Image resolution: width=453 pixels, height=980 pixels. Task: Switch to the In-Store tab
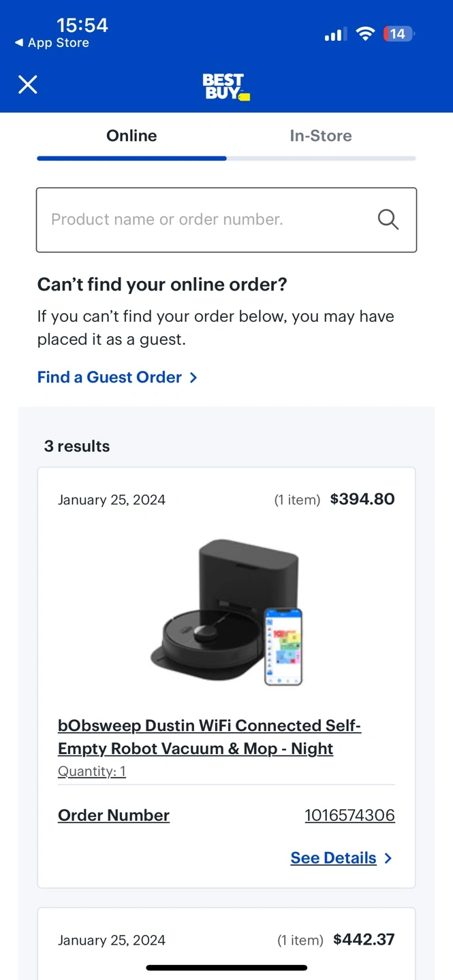[321, 135]
